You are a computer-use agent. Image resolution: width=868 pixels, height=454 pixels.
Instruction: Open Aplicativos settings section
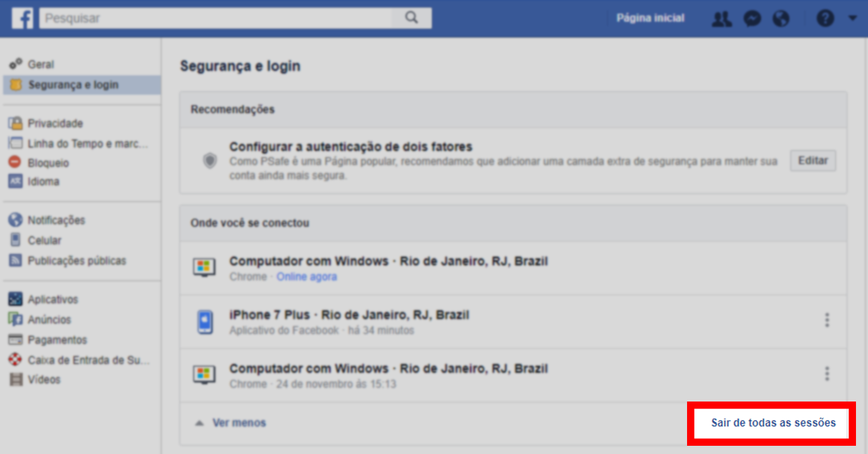pyautogui.click(x=53, y=300)
